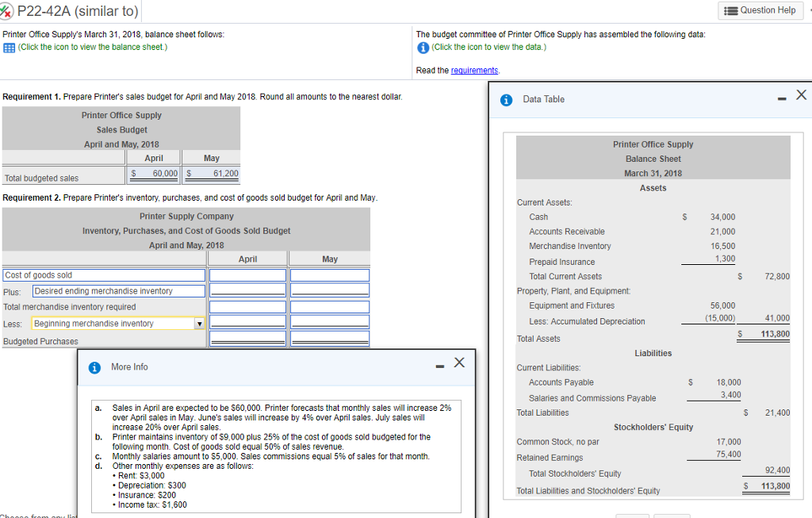
Task: Open the requirements link
Action: tap(474, 71)
